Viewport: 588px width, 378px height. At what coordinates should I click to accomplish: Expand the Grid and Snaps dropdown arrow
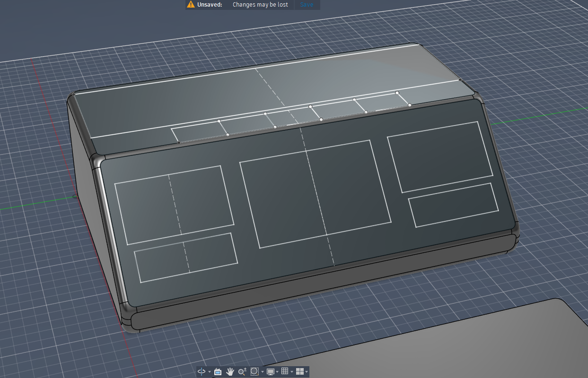click(x=292, y=372)
